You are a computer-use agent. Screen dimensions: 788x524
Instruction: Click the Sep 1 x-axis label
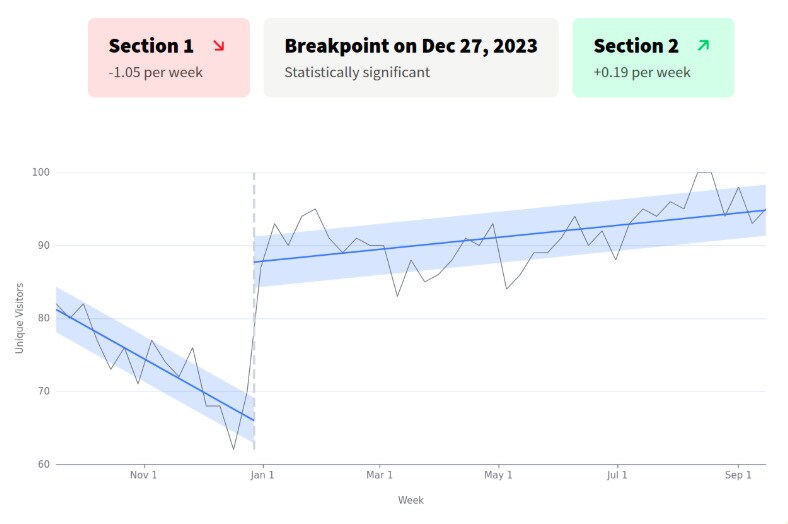tap(737, 474)
